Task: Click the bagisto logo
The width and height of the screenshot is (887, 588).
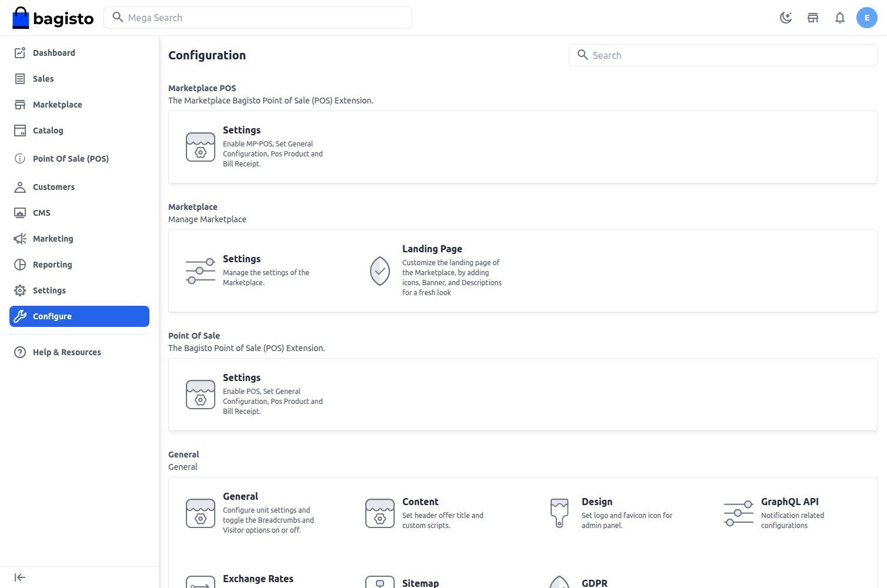Action: [53, 18]
